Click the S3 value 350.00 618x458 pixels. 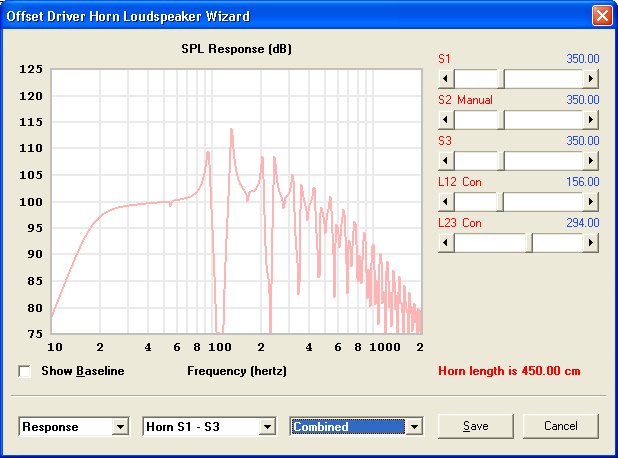583,141
